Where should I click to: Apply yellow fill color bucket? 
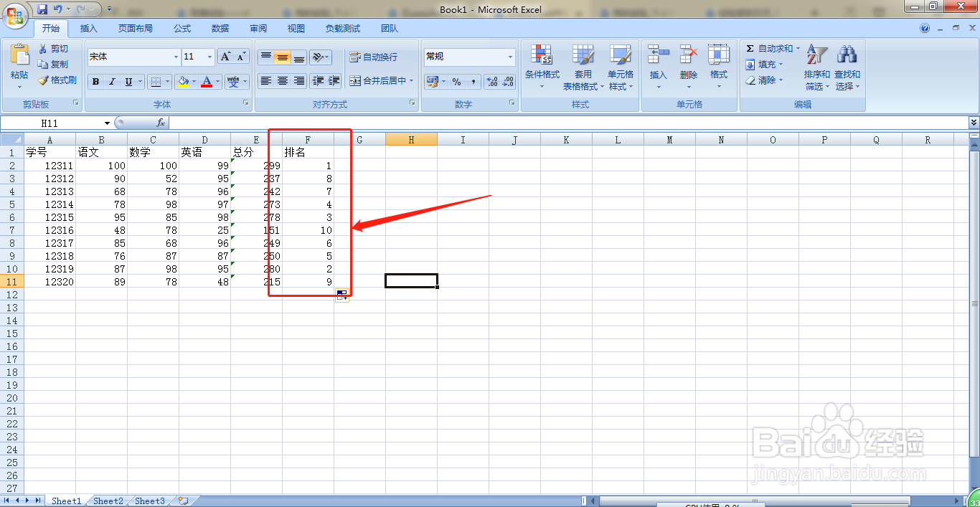[x=183, y=82]
